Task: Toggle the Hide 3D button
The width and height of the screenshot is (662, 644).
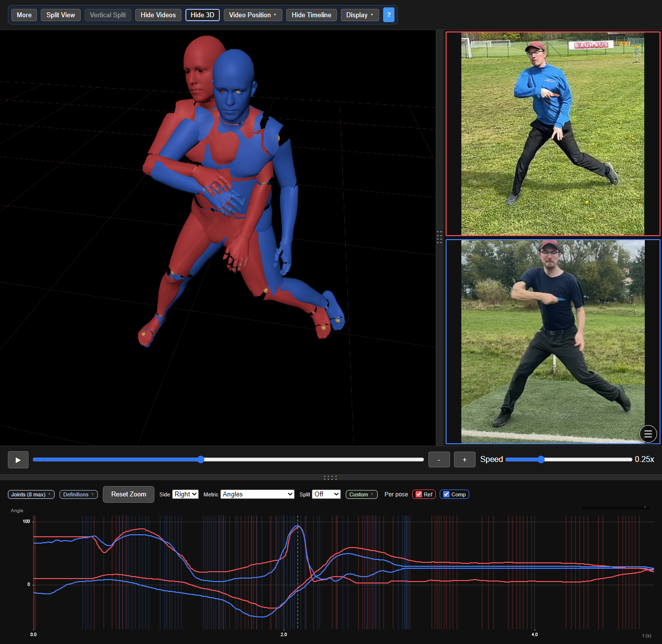Action: tap(202, 15)
